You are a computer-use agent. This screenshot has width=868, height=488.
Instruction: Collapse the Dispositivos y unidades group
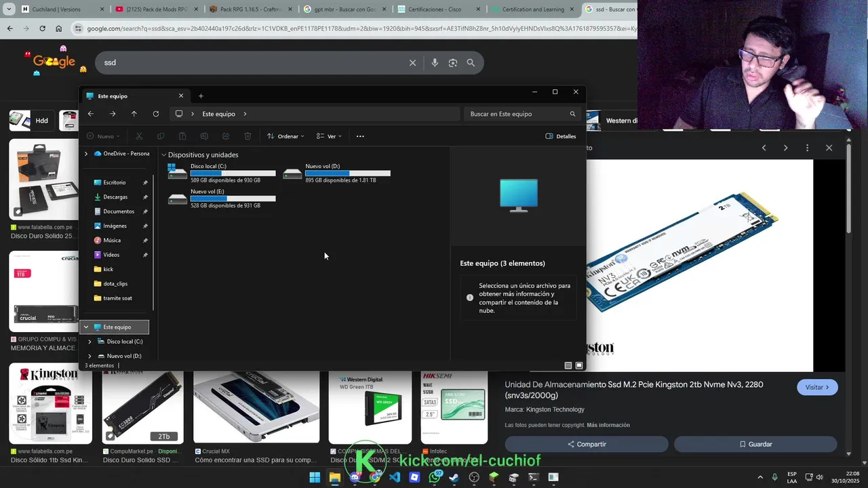[x=164, y=155]
